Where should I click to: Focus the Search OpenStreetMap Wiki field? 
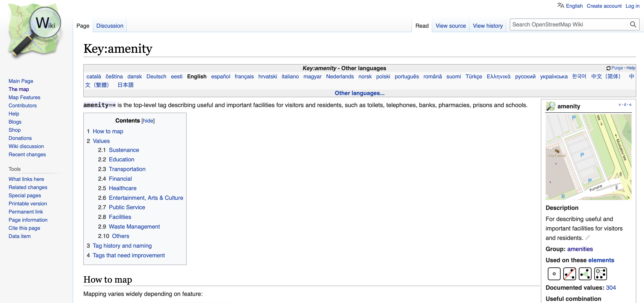[568, 24]
